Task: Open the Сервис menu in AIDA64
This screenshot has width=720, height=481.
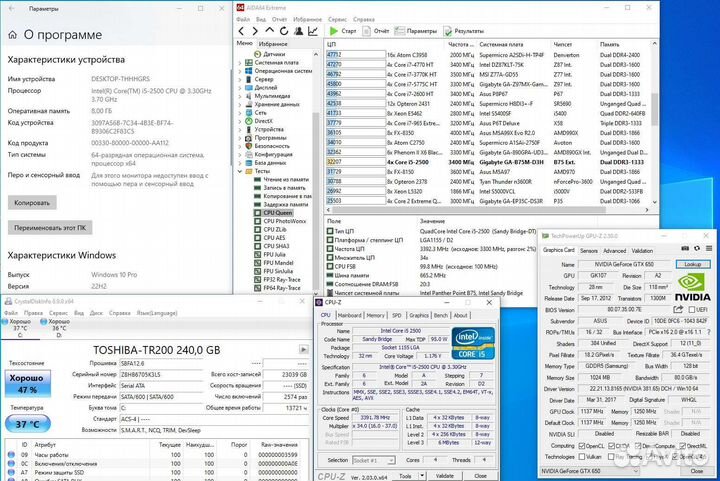Action: (x=337, y=19)
